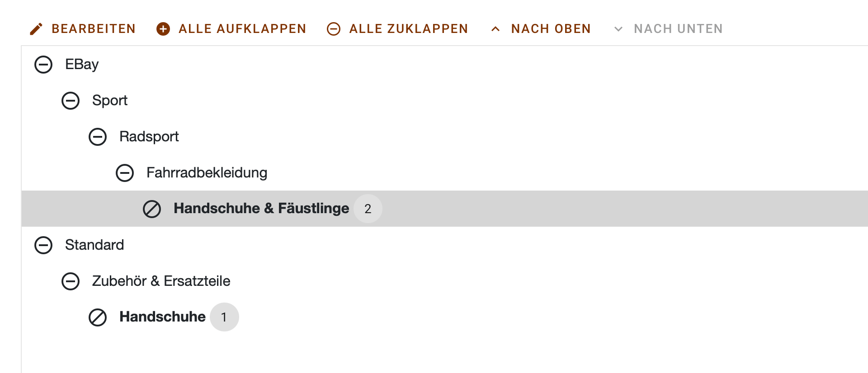This screenshot has width=868, height=373.
Task: Collapse the Sport category node
Action: tap(71, 101)
